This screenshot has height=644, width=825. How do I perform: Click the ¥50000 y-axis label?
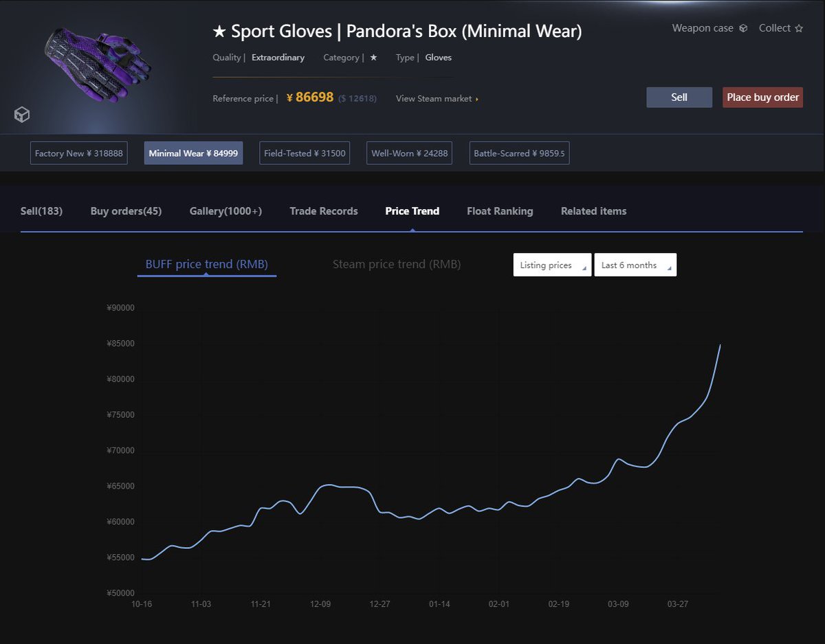(120, 593)
